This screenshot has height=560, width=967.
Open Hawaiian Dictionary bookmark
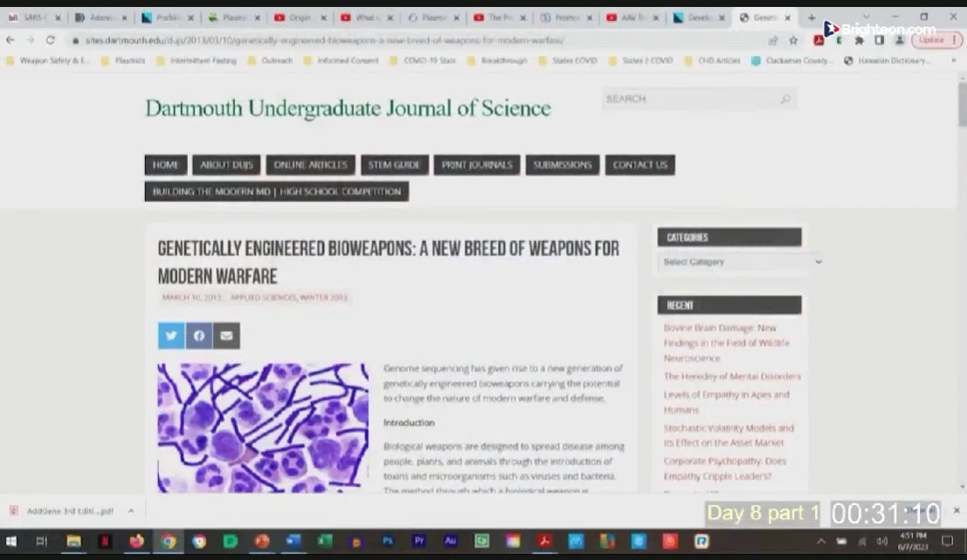click(x=887, y=60)
